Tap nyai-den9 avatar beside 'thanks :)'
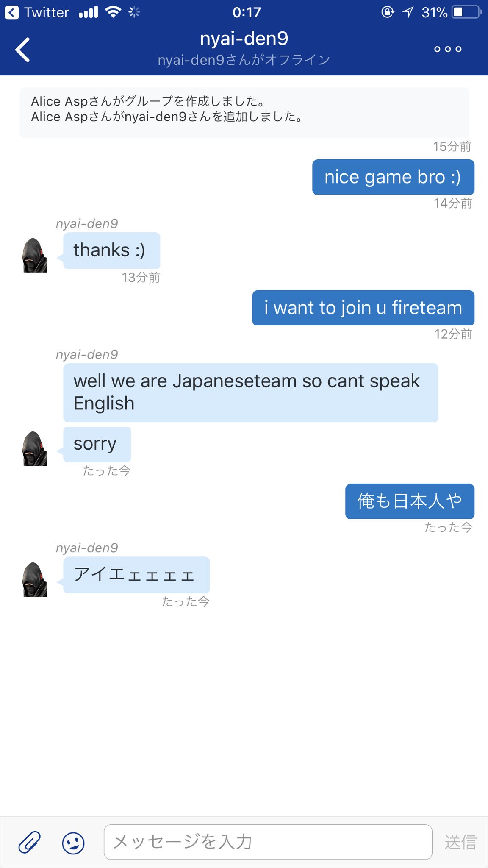 [x=35, y=255]
